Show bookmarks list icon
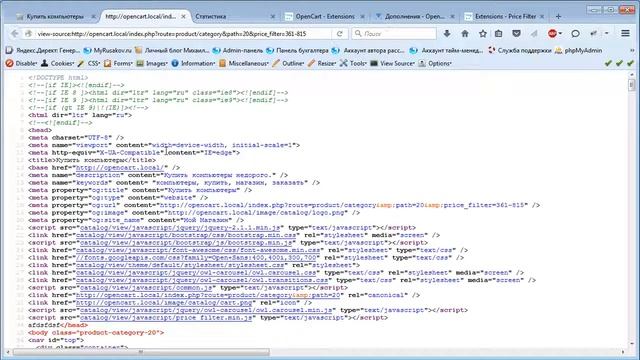The height and width of the screenshot is (360, 640). [498, 33]
